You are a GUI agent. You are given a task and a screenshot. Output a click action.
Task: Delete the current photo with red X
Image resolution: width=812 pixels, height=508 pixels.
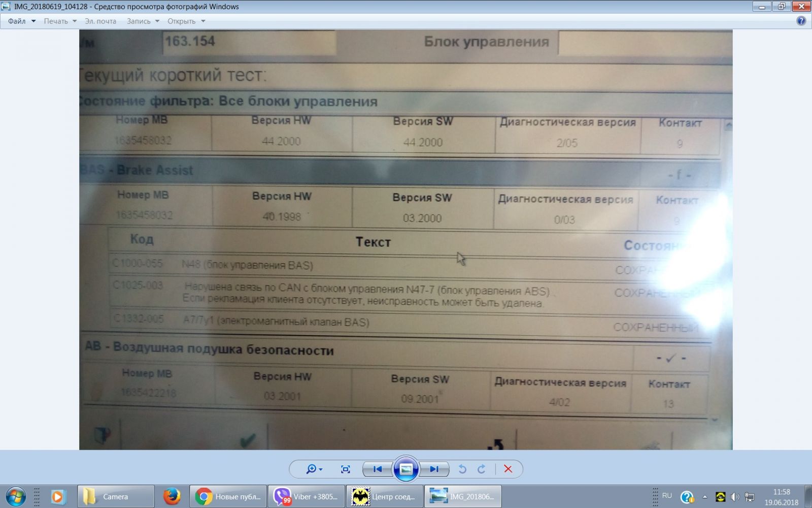coord(508,469)
